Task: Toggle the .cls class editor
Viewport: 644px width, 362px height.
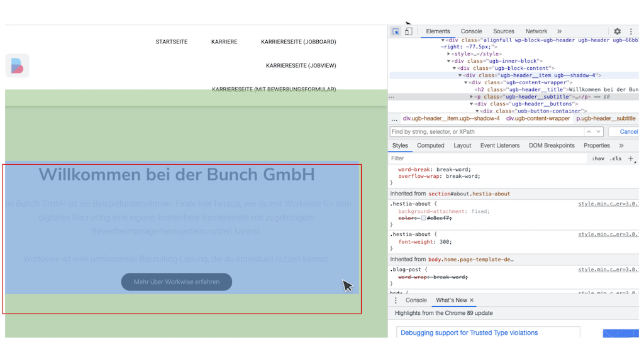Action: click(615, 158)
